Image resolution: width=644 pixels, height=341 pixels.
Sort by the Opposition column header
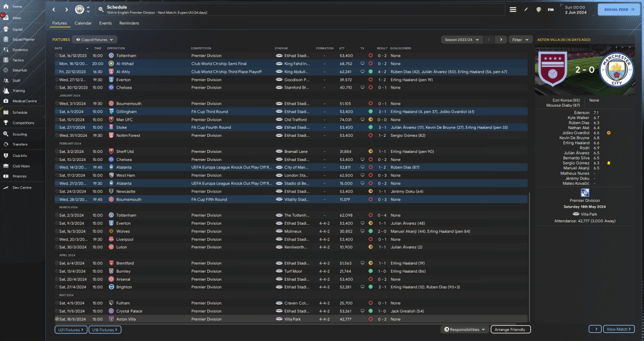click(116, 48)
